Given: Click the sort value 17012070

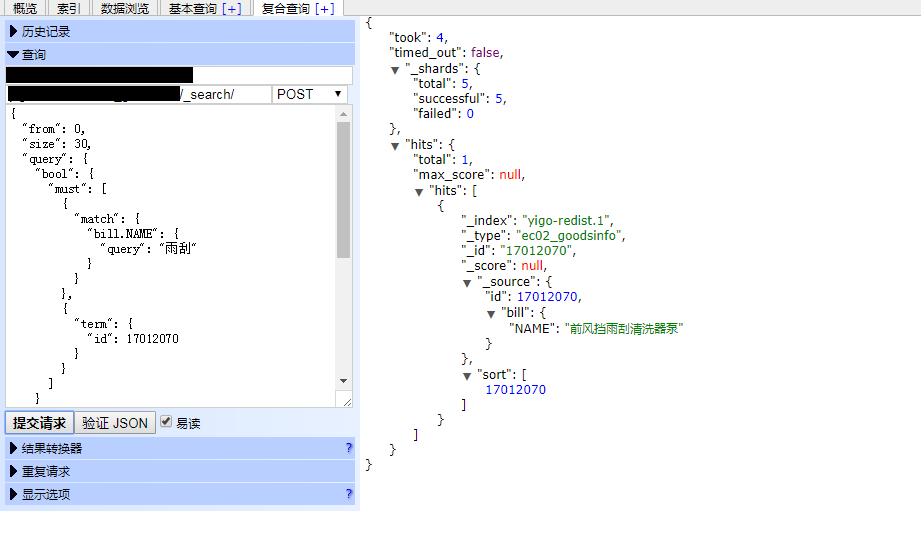Looking at the screenshot, I should pos(516,390).
